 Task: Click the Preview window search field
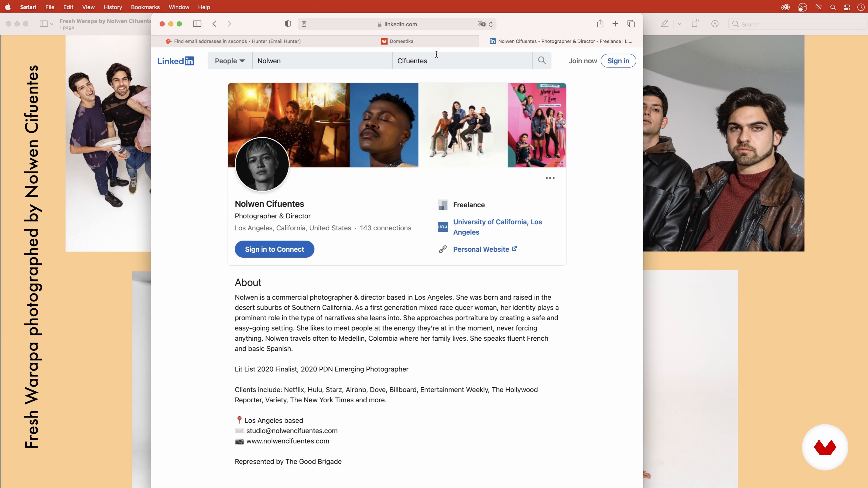(x=797, y=24)
